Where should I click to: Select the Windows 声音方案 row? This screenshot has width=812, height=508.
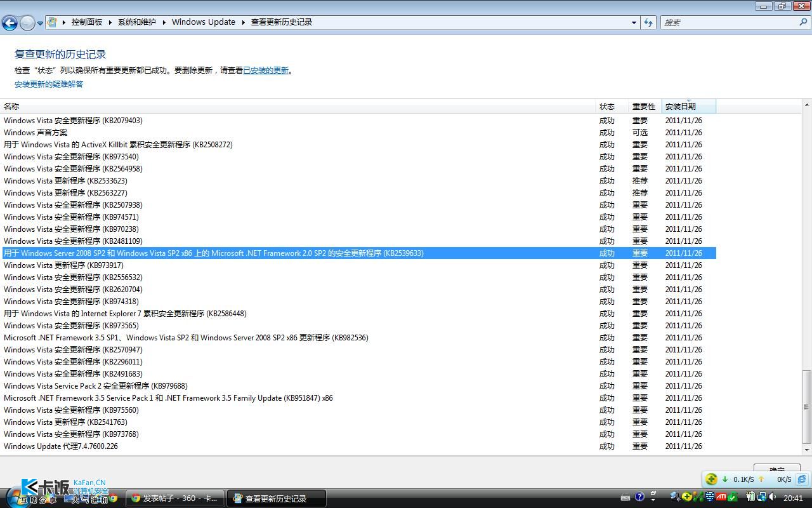point(358,133)
